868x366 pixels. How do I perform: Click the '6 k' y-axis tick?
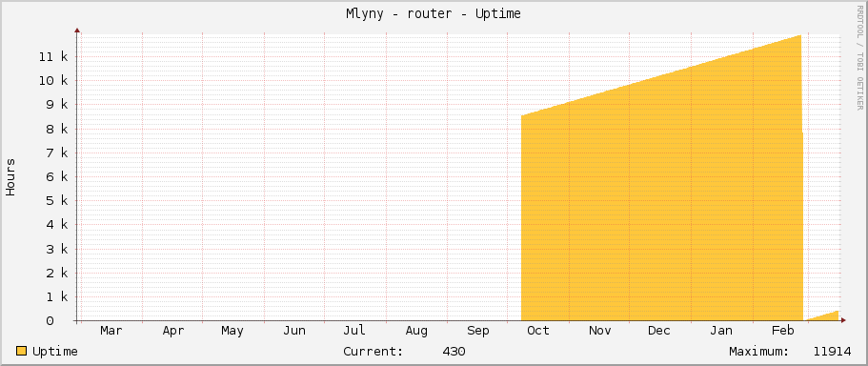(57, 176)
